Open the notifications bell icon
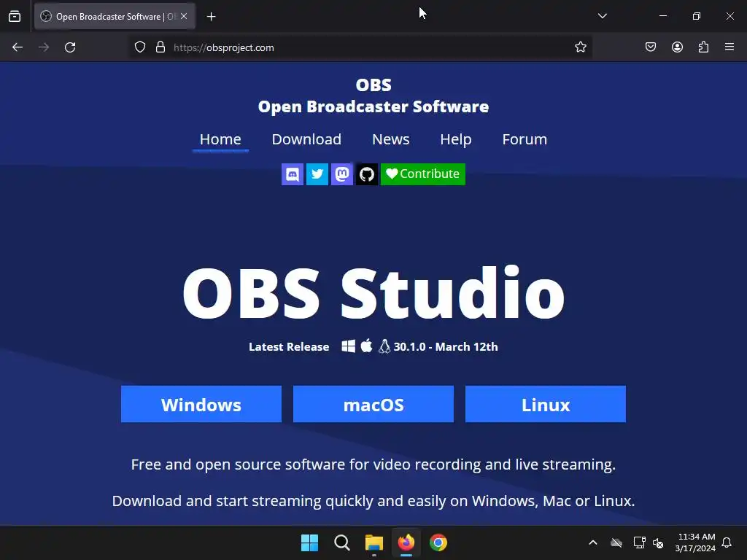Viewport: 747px width, 560px height. click(x=727, y=542)
